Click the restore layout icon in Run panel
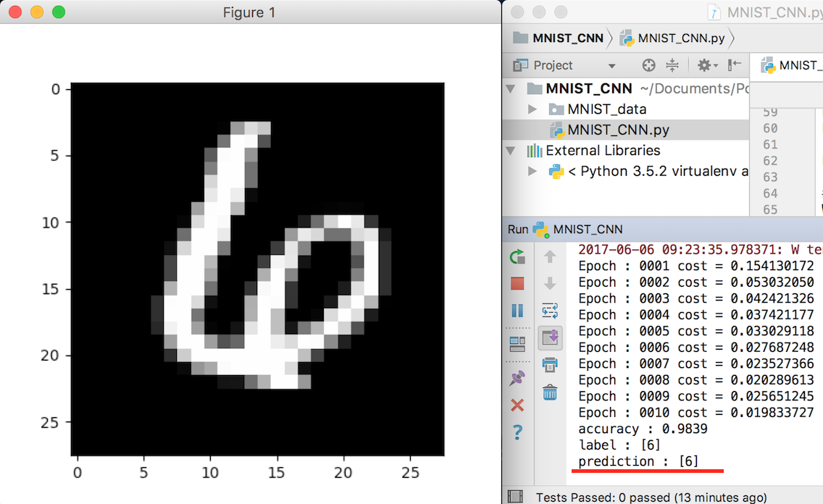 click(517, 344)
